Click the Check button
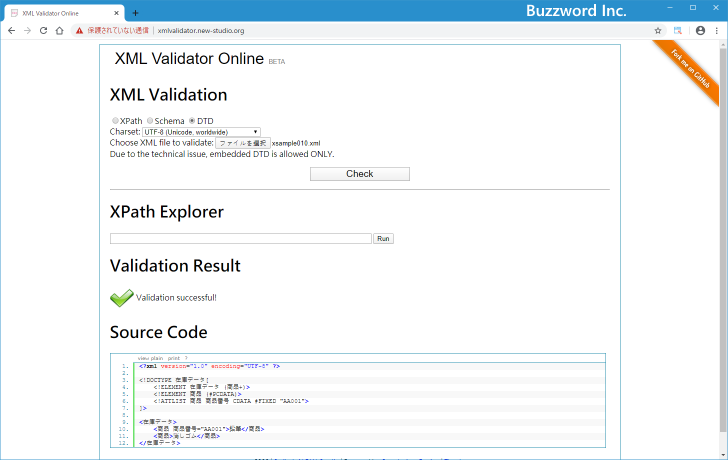728x460 pixels. tap(359, 174)
